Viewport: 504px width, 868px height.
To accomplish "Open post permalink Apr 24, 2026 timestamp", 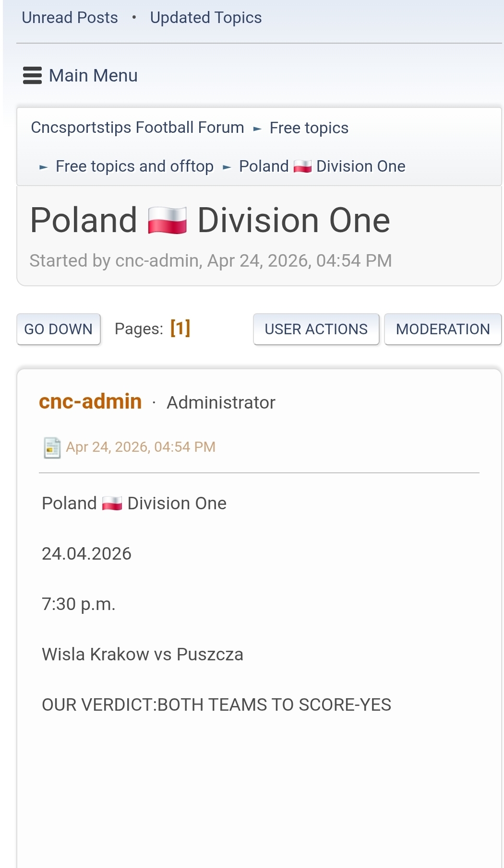I will point(140,447).
